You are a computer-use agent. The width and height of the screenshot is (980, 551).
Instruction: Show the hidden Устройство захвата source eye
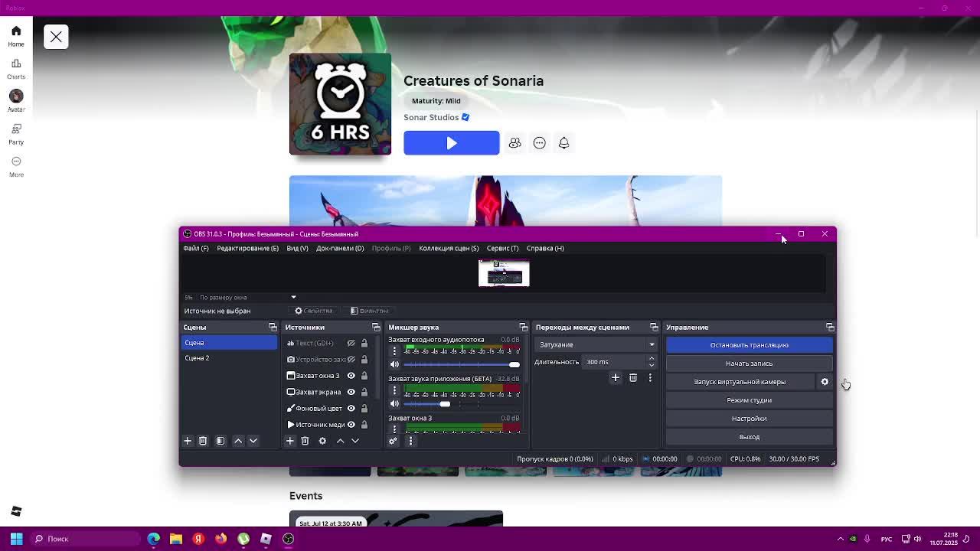[x=351, y=359]
